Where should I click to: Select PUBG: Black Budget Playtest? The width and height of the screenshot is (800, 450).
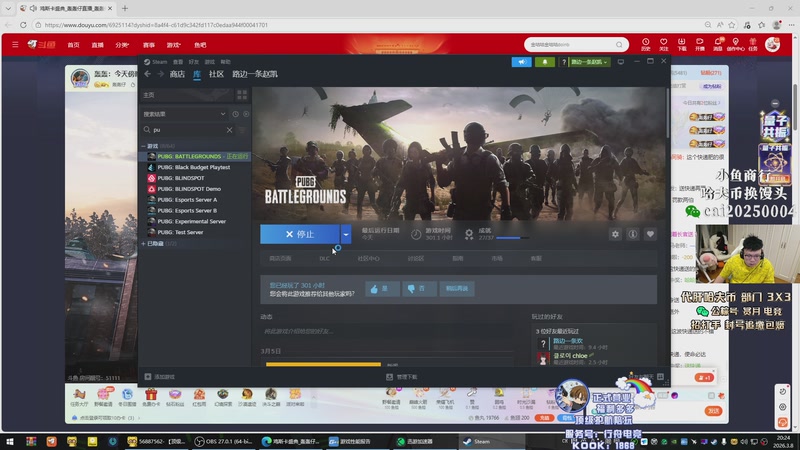point(194,167)
